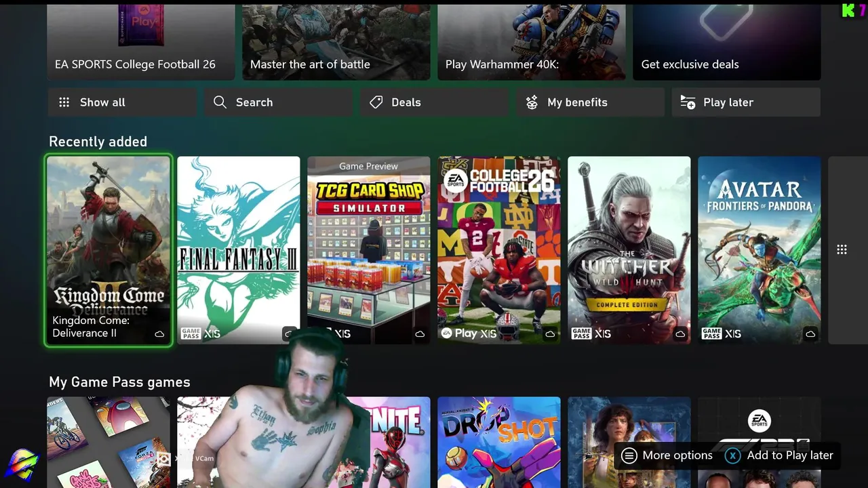868x488 pixels.
Task: Select The Witcher 3 Wild Hunt tile
Action: pos(629,250)
